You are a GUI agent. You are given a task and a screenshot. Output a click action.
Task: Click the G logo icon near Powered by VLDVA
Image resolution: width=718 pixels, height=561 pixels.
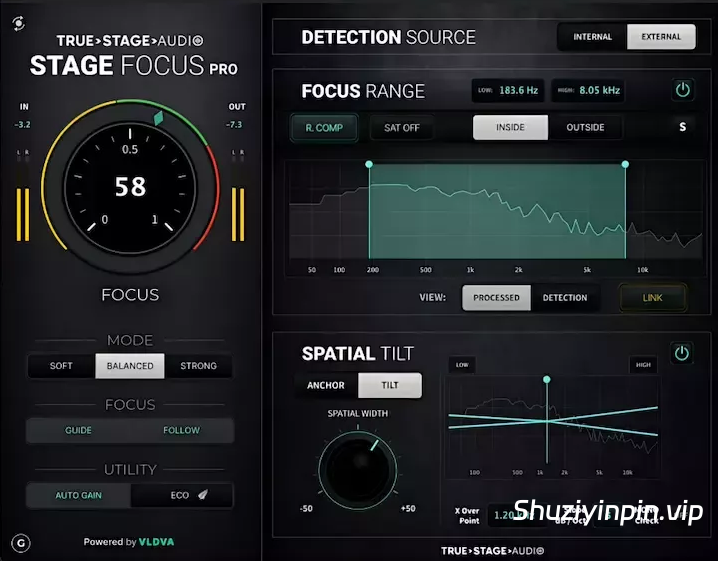(21, 543)
